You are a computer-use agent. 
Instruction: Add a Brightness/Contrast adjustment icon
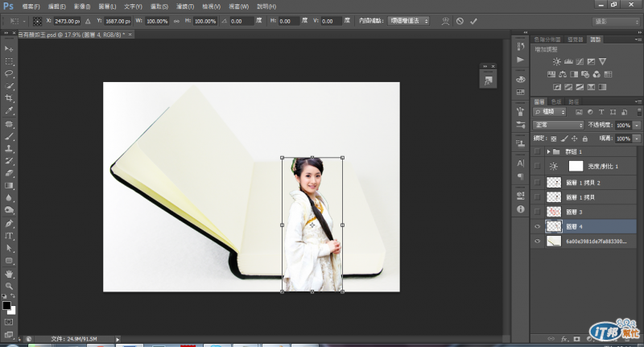click(x=556, y=61)
